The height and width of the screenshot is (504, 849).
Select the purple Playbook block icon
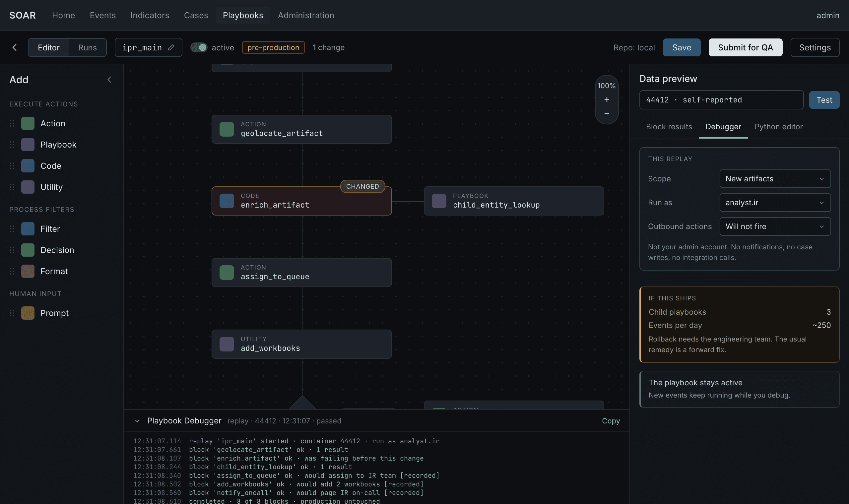(x=28, y=145)
